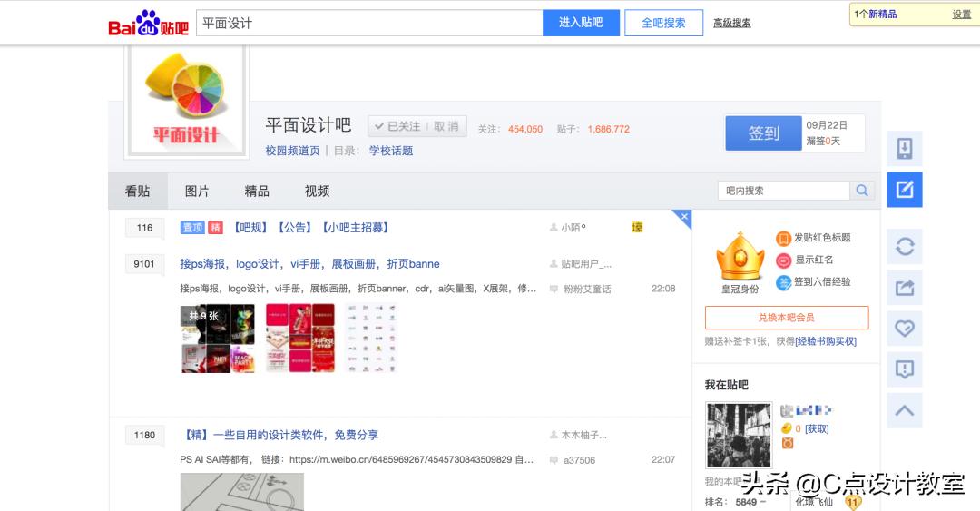Click the 置顶 tag on pinned post

tap(191, 228)
